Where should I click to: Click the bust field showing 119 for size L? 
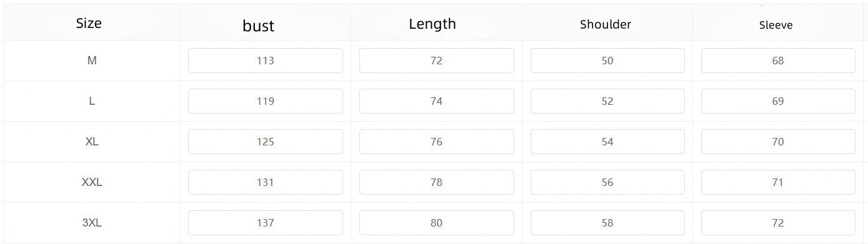[x=266, y=101]
